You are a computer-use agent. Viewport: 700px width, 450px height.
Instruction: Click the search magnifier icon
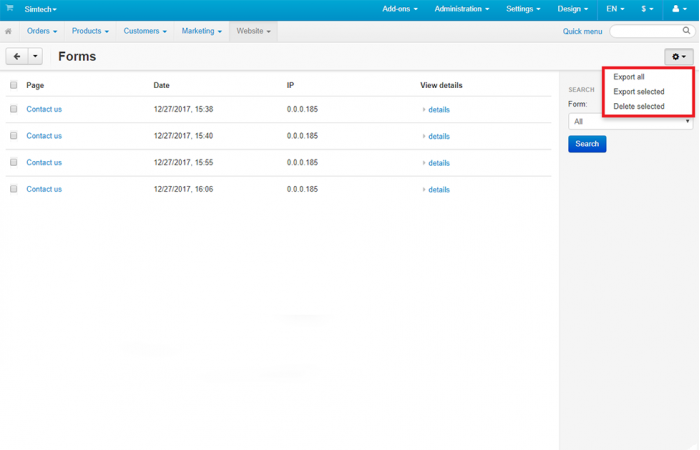click(x=686, y=31)
